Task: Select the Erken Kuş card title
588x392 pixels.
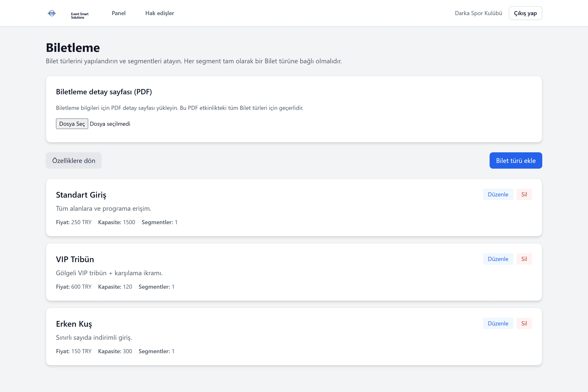Action: [x=74, y=324]
